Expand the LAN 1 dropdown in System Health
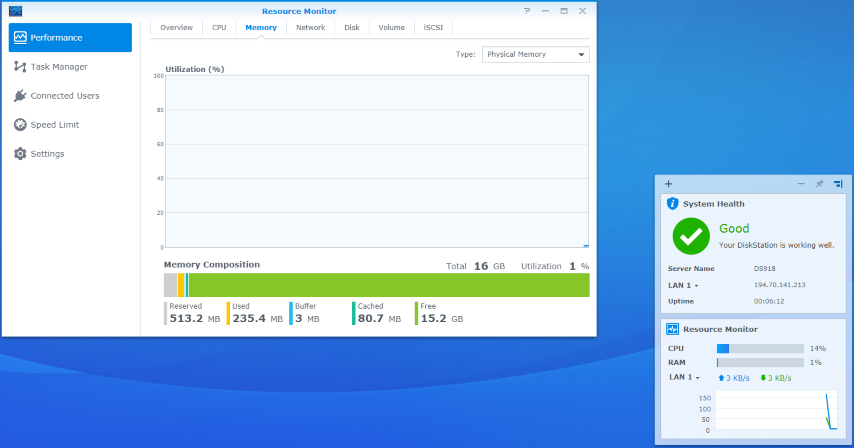The image size is (854, 448). [684, 285]
